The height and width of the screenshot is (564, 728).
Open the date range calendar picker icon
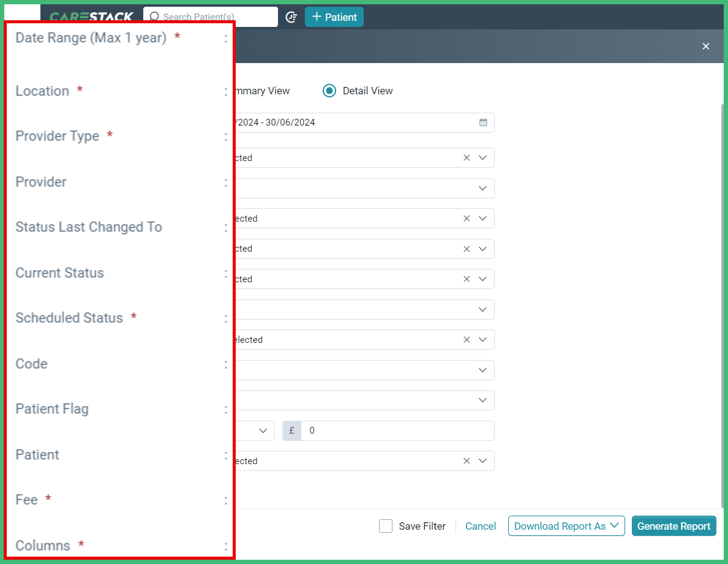pyautogui.click(x=483, y=122)
